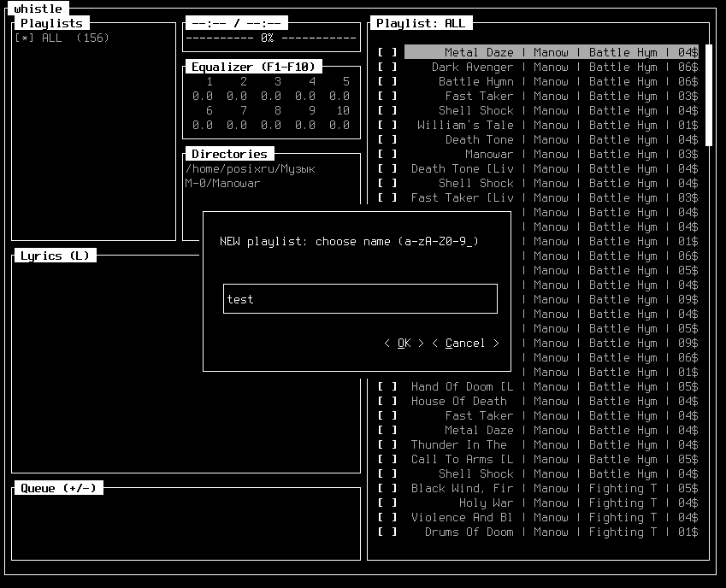Click the /home/posixru/Музык directory entry
726x588 pixels.
tap(250, 169)
